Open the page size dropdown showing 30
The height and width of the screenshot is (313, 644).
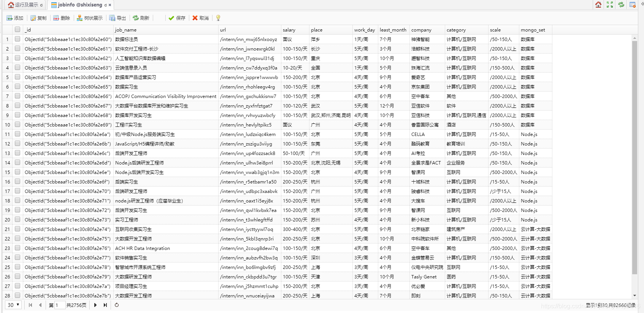click(x=13, y=305)
